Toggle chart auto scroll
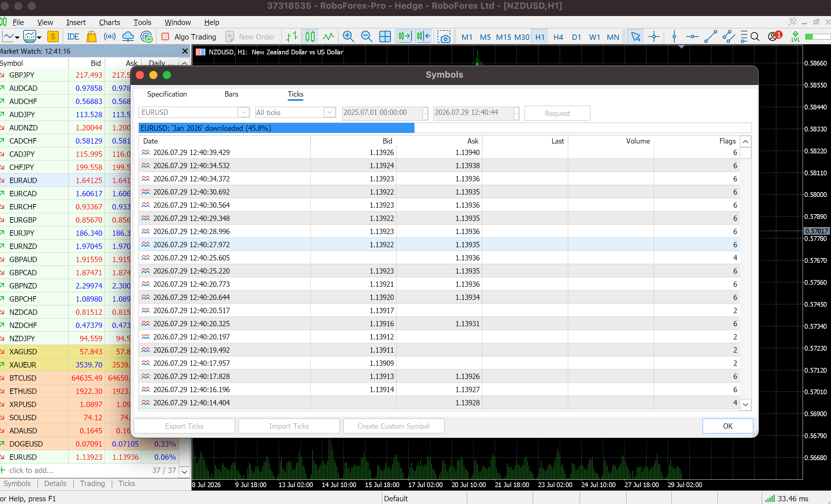 [405, 36]
